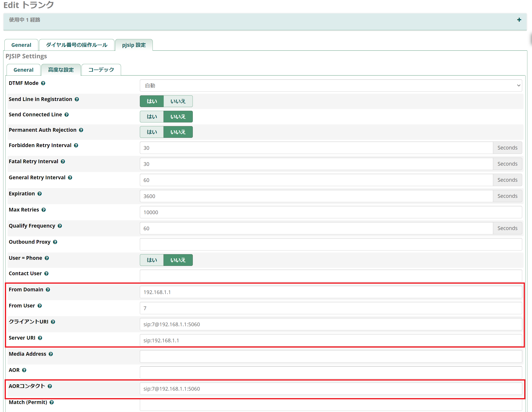Expand the 使用中 1 経路 panel with plus
Viewport: 532px width, 412px height.
pyautogui.click(x=519, y=20)
